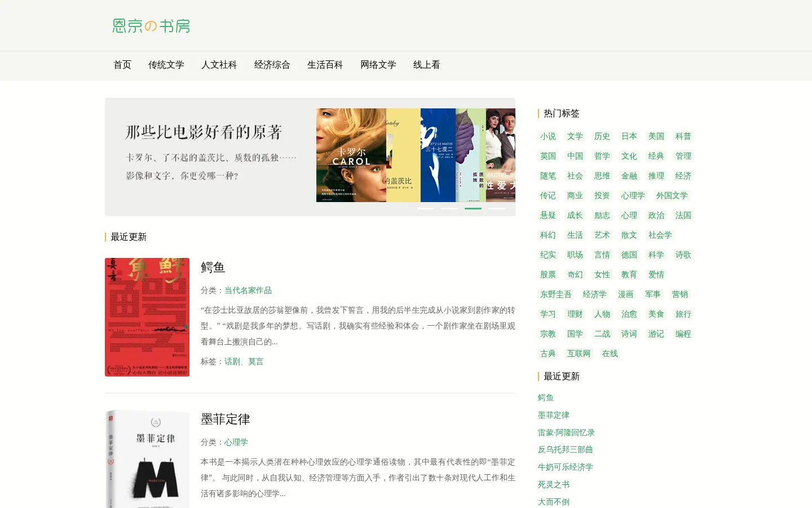This screenshot has height=508, width=812.
Task: Open the 鳄鱼 book title link
Action: click(213, 267)
